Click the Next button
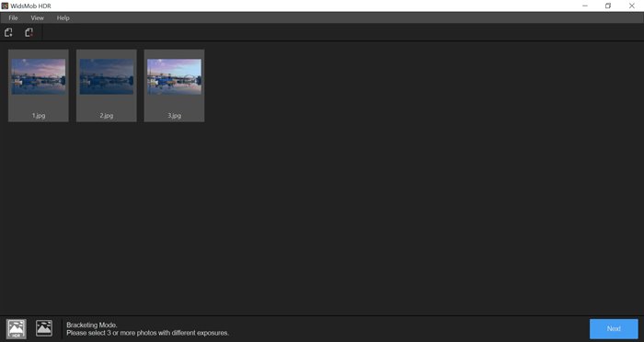Image resolution: width=644 pixels, height=342 pixels. pyautogui.click(x=614, y=329)
